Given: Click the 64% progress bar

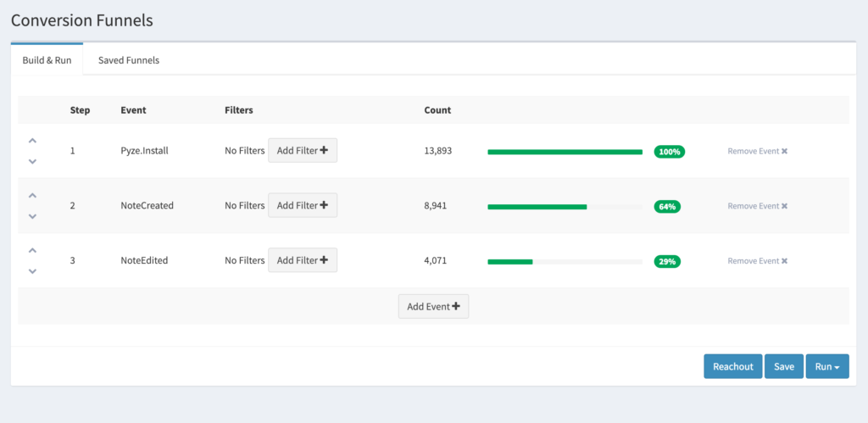Looking at the screenshot, I should 565,207.
